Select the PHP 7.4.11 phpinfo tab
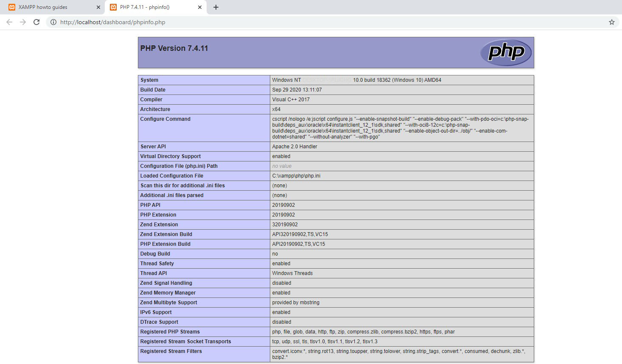The image size is (622, 364). pos(153,7)
